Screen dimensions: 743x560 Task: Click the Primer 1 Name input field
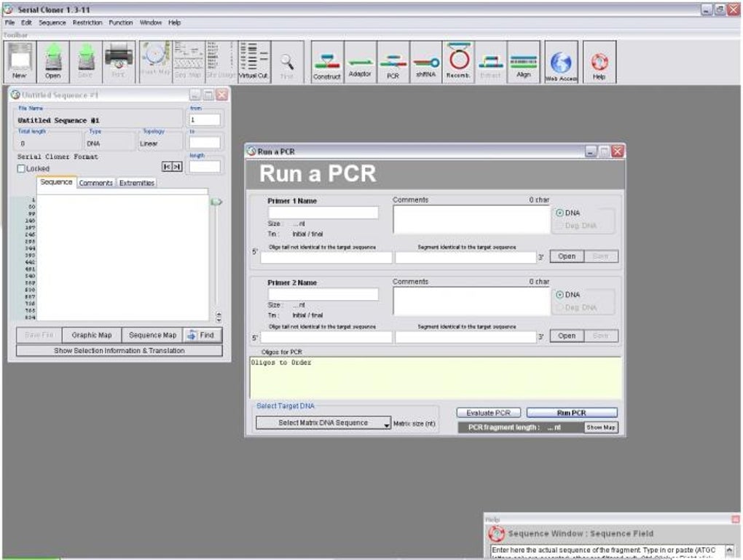(323, 213)
